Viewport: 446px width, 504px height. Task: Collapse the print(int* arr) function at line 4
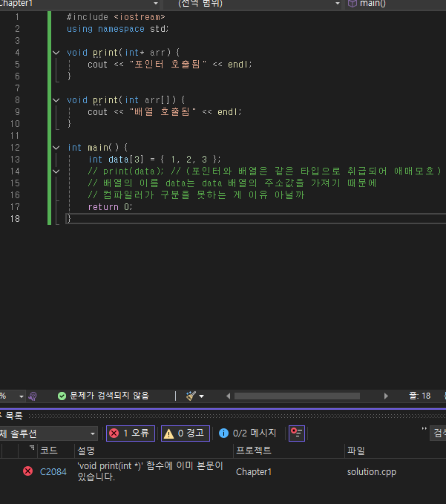(x=56, y=53)
